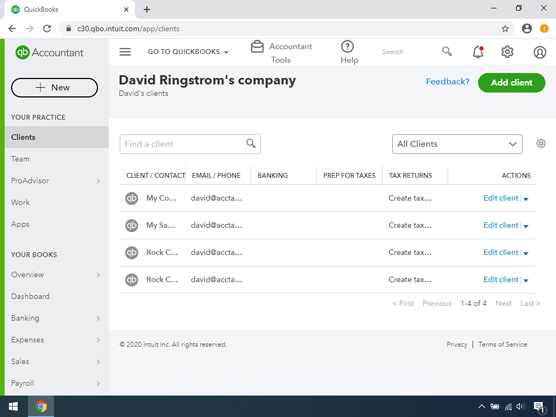Expand the GO TO QUICKBOOKS dropdown
Screen dimensions: 556x417
(188, 52)
